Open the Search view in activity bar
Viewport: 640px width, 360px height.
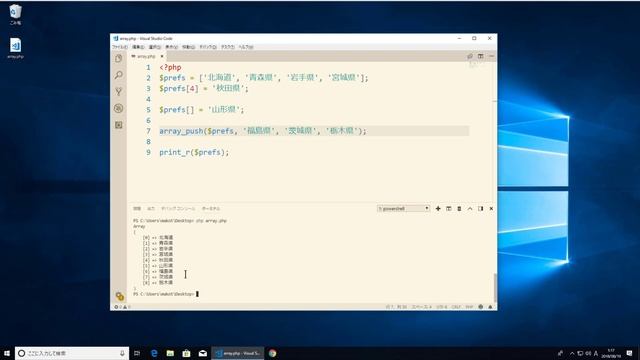119,75
